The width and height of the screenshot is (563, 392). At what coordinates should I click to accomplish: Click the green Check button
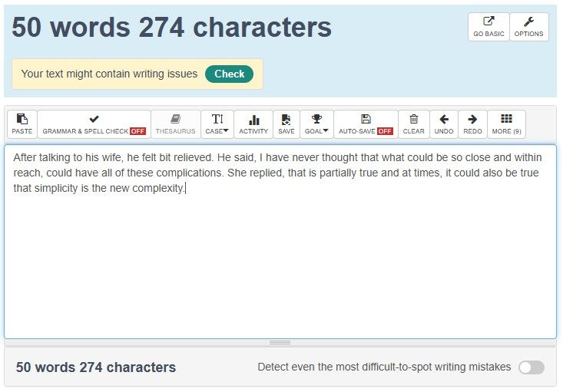coord(229,74)
